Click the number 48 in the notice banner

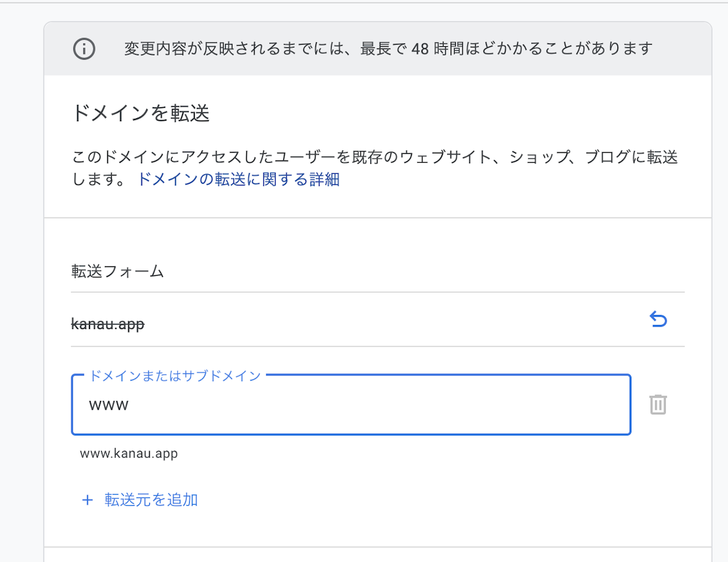(420, 49)
